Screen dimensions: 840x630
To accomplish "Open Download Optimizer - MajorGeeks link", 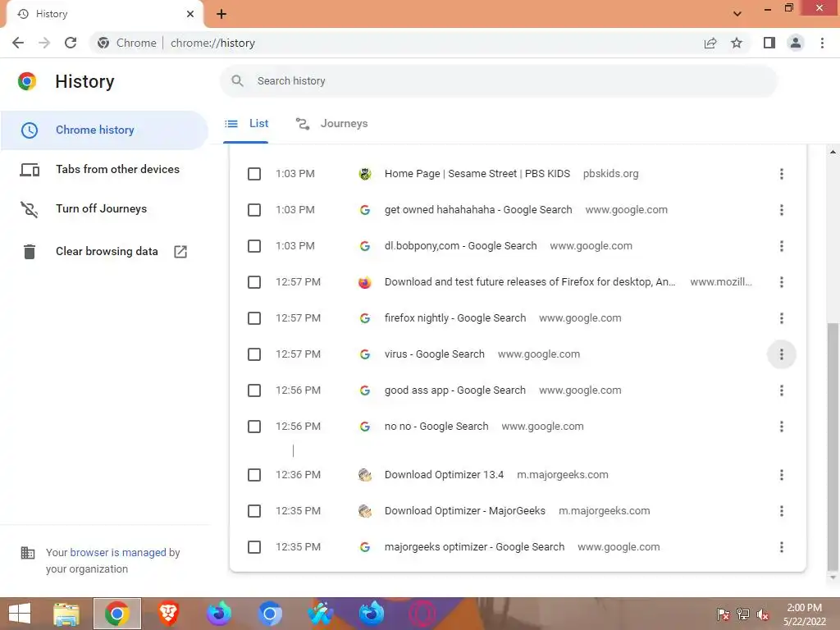I will [465, 511].
